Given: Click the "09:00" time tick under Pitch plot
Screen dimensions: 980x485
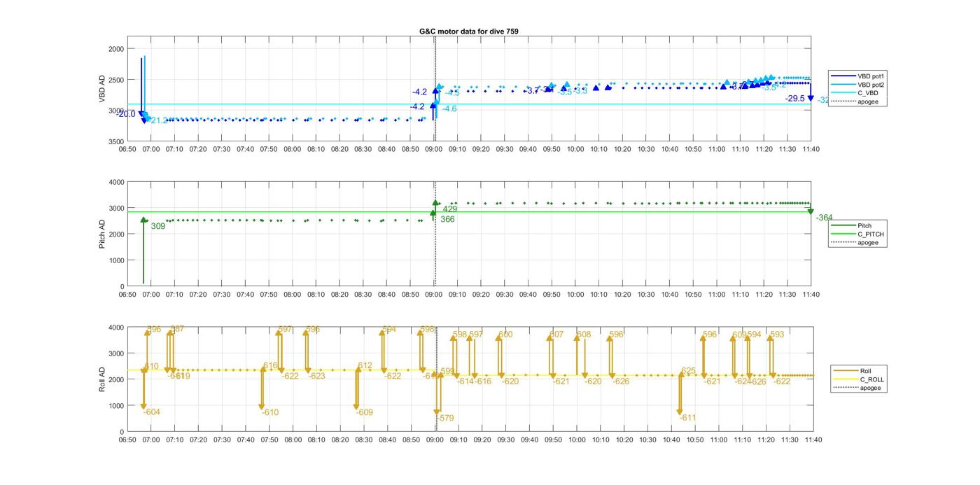Looking at the screenshot, I should (434, 294).
